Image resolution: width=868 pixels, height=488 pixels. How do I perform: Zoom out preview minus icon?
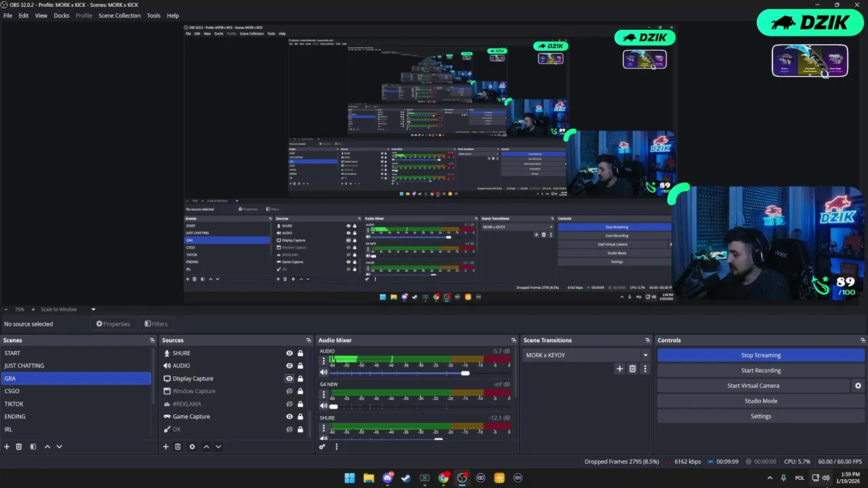coord(5,310)
